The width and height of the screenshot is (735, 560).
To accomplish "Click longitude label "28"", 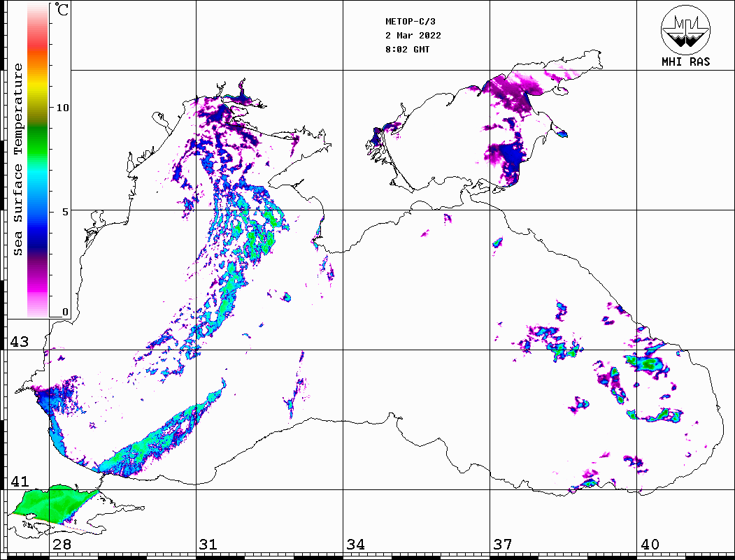I will click(x=62, y=544).
